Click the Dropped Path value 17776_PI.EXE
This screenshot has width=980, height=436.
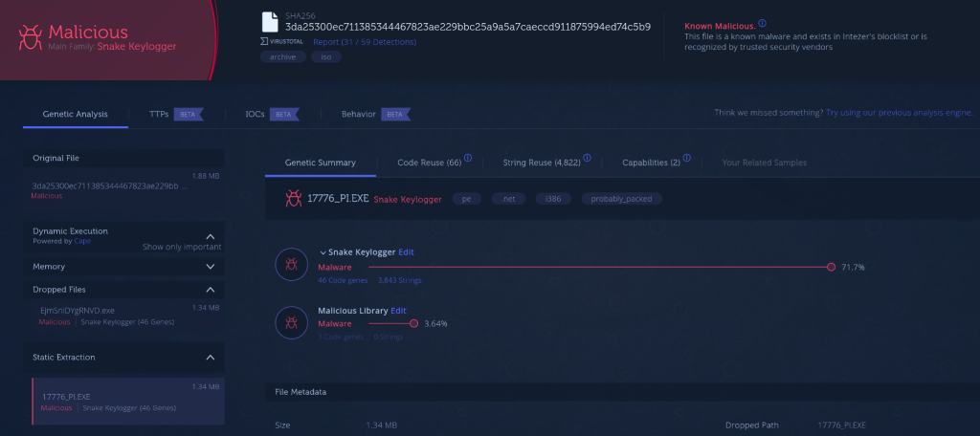pos(842,425)
